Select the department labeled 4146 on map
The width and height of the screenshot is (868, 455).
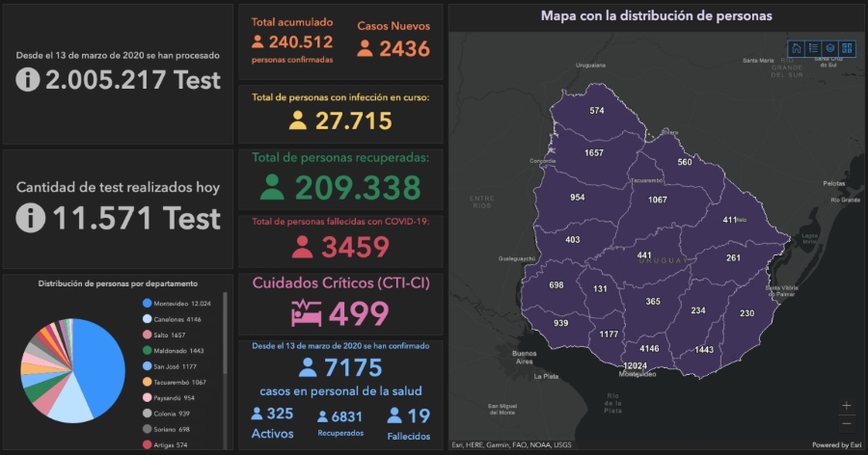coord(649,348)
